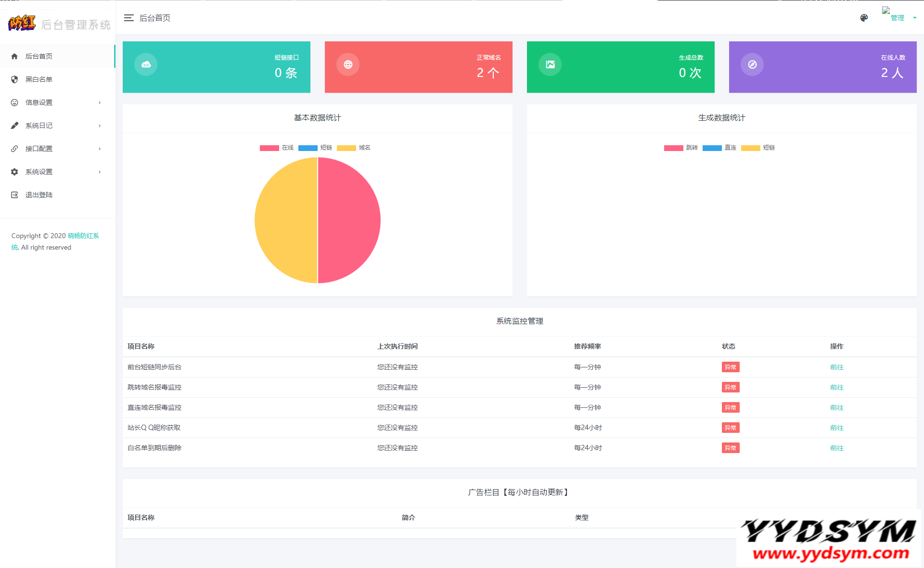Click the exit icon beside 退出登陆
The width and height of the screenshot is (924, 568).
pyautogui.click(x=14, y=195)
